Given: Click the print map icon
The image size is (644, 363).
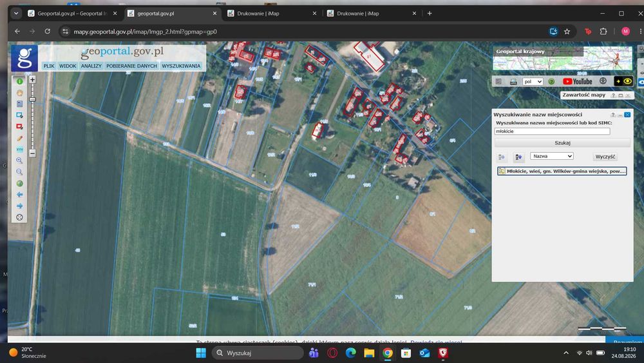Looking at the screenshot, I should coord(513,81).
